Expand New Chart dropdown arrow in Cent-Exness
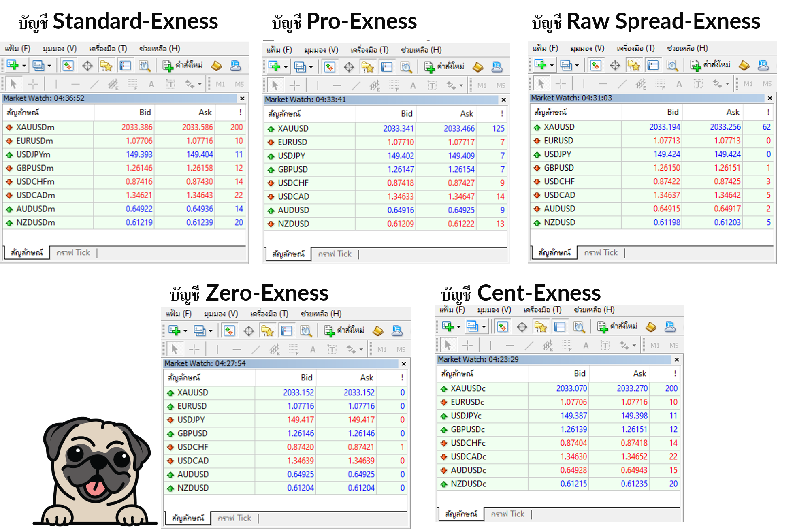 [458, 326]
